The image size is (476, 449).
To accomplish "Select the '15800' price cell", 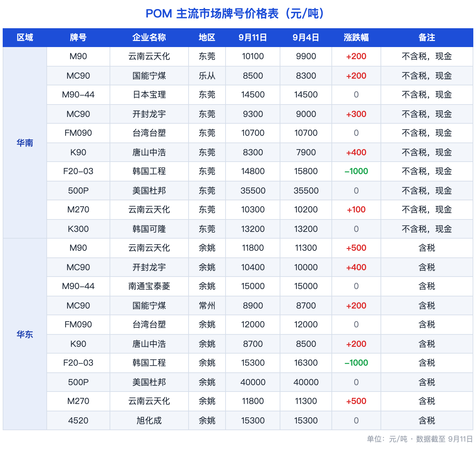I will point(306,171).
